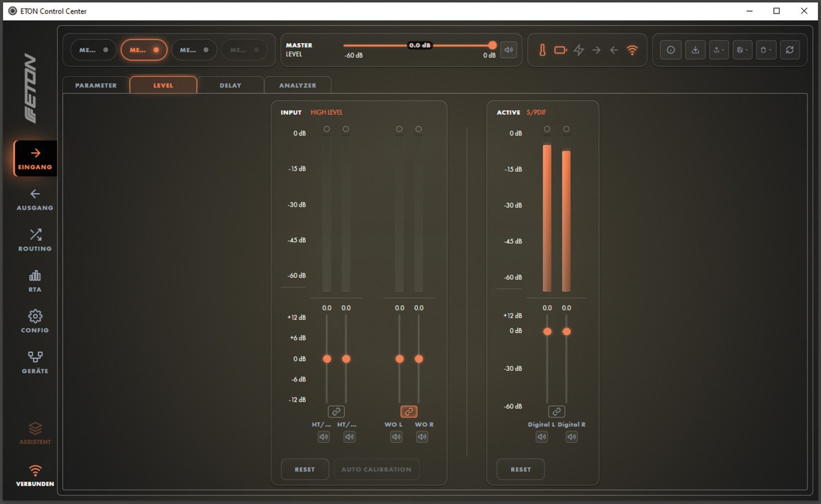
Task: Open the RTA section in sidebar
Action: (35, 281)
